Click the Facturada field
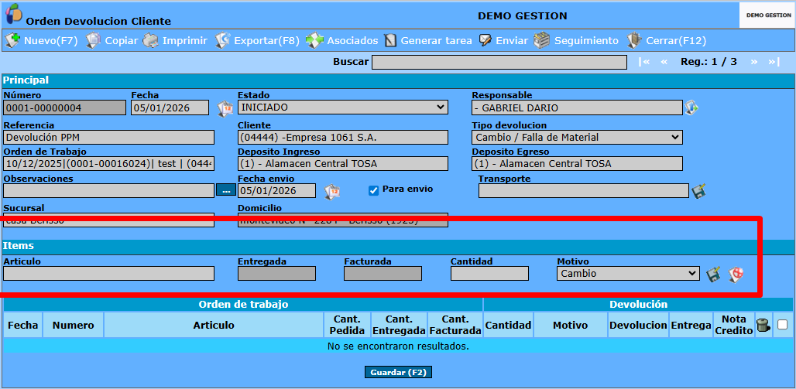The height and width of the screenshot is (389, 796). (383, 273)
